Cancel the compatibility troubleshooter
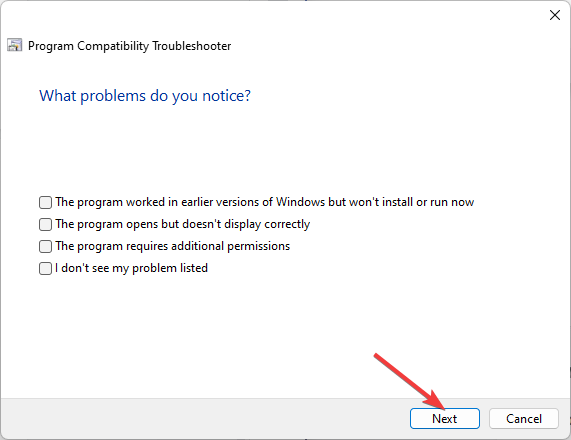Viewport: 571px width, 440px height. (524, 419)
